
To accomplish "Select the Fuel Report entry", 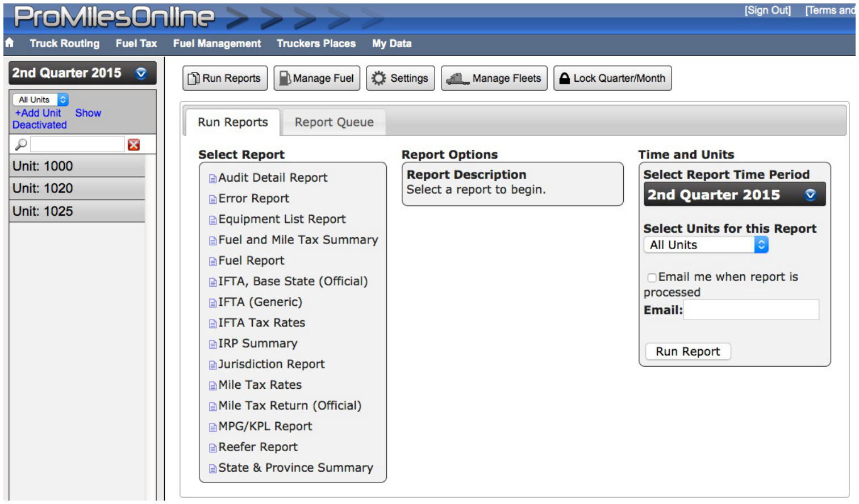I will tap(251, 261).
